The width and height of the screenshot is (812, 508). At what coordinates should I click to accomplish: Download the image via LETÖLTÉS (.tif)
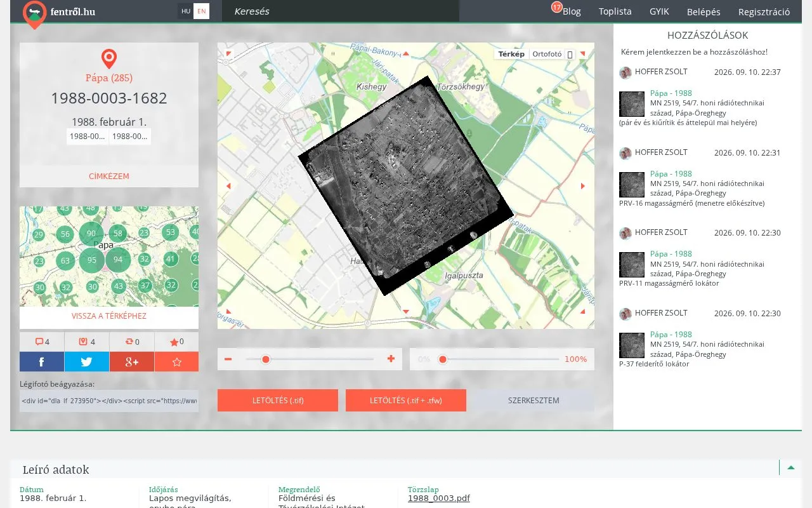click(278, 401)
